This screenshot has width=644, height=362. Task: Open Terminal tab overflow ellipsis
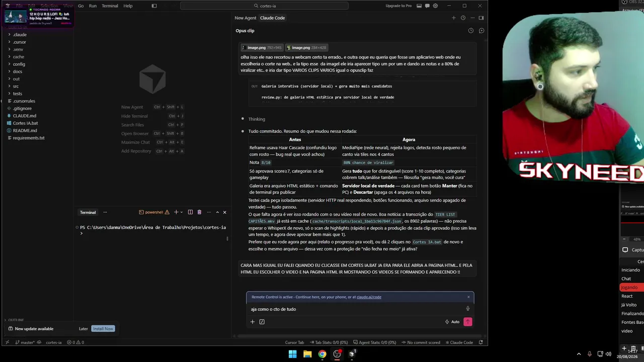(x=105, y=212)
